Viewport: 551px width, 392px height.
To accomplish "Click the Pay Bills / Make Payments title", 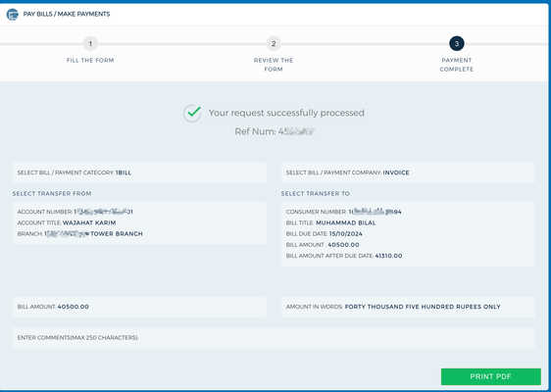I will (x=67, y=14).
